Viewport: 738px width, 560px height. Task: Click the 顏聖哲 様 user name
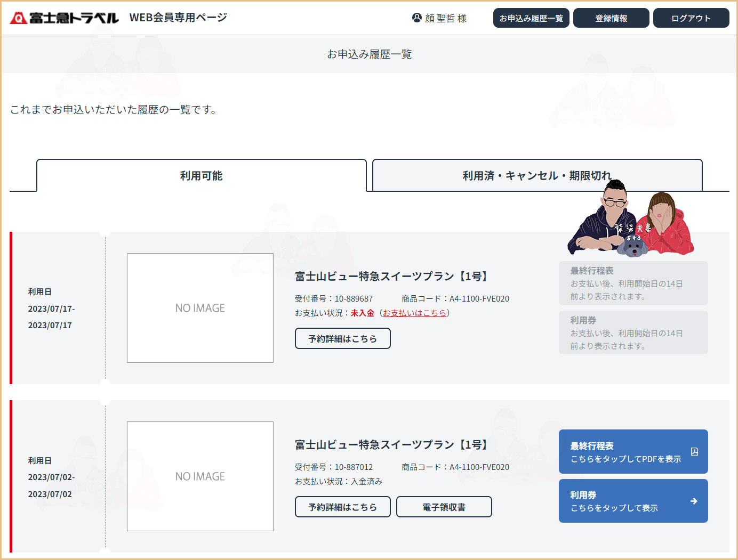coord(446,18)
